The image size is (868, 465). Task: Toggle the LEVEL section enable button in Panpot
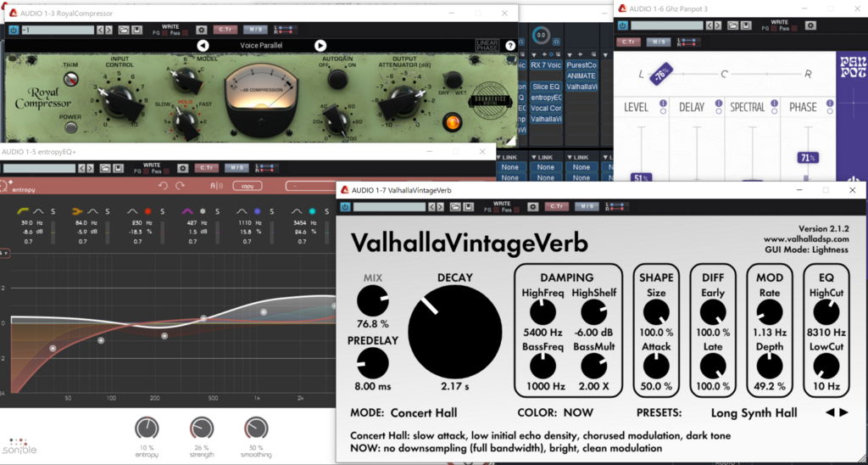(x=663, y=103)
